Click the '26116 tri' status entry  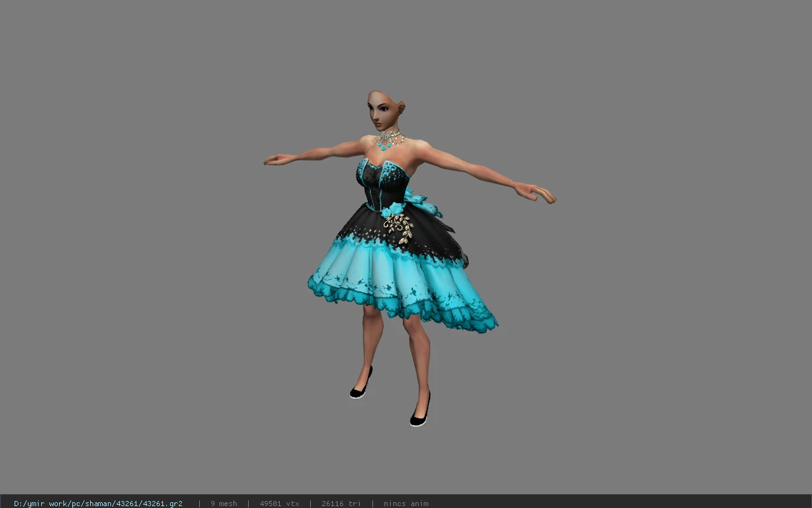(x=341, y=504)
